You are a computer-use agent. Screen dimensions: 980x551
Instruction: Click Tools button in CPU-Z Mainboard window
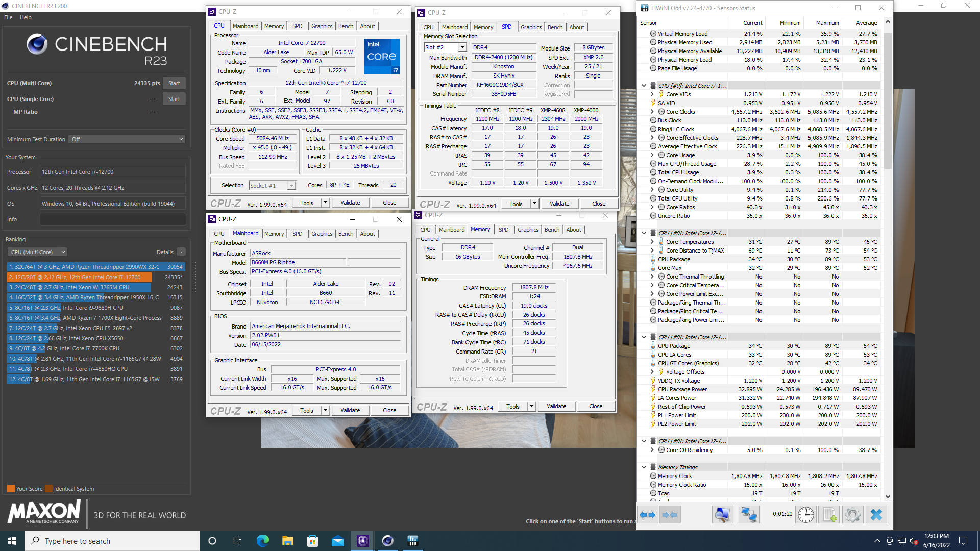click(x=307, y=410)
